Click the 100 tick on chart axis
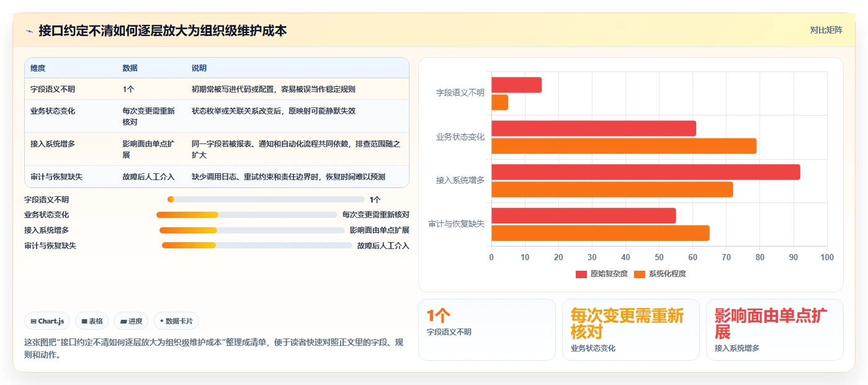The height and width of the screenshot is (385, 868). 827,257
